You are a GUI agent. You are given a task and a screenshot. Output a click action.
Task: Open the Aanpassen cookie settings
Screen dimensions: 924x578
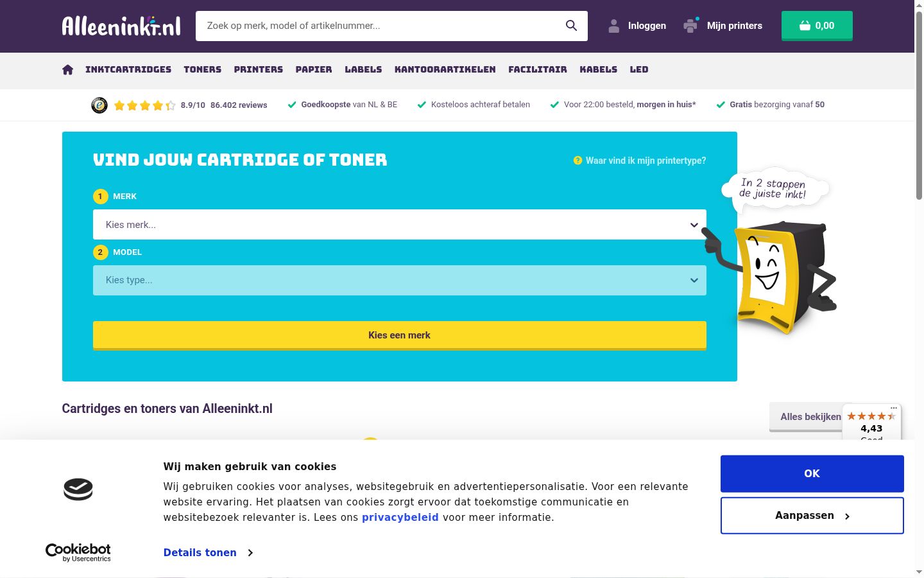point(812,516)
